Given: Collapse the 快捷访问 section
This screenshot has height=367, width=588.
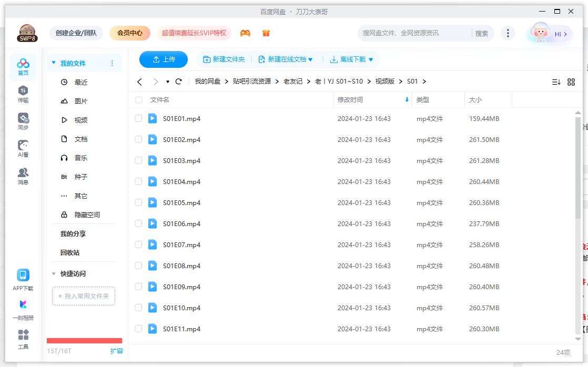Looking at the screenshot, I should 53,273.
